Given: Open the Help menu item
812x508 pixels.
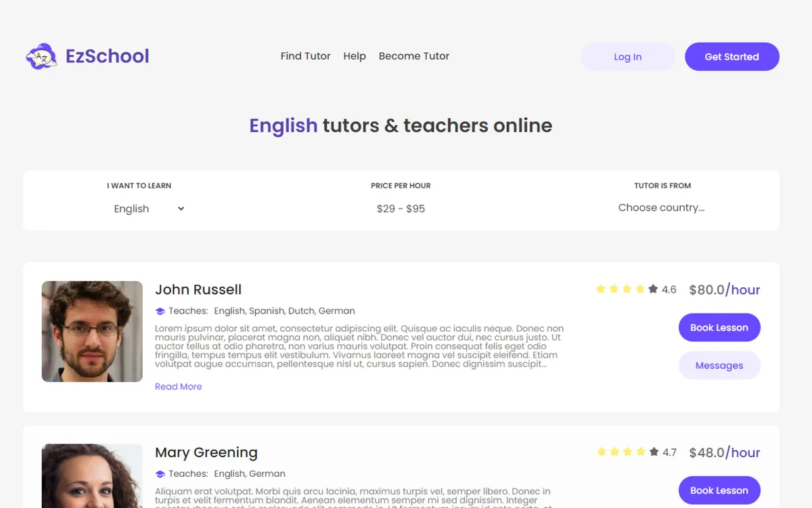Looking at the screenshot, I should [x=355, y=56].
